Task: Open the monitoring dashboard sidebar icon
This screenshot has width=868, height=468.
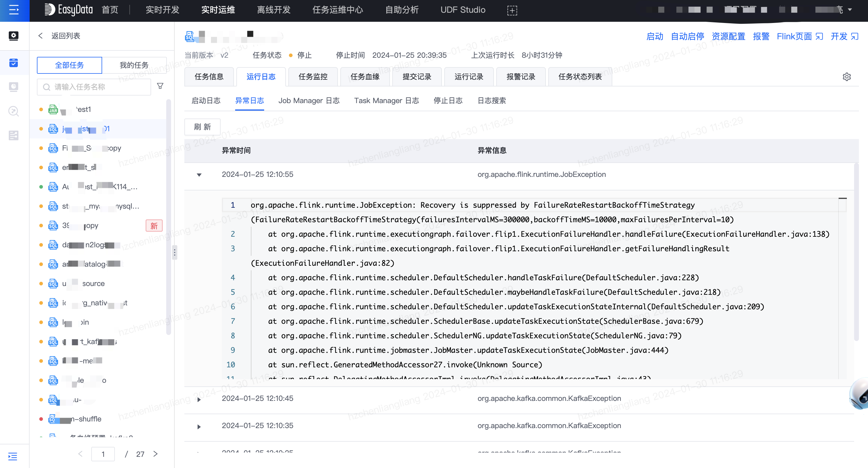Action: click(14, 87)
